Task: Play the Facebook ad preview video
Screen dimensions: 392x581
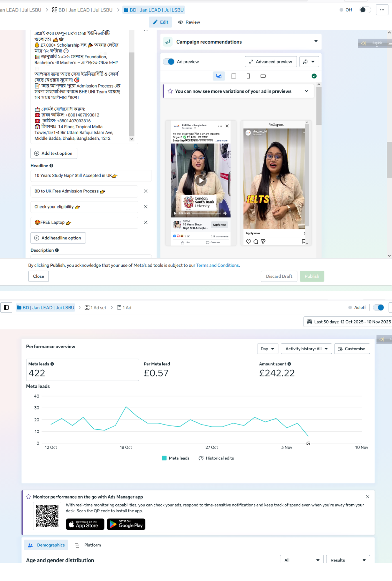Action: 201,180
